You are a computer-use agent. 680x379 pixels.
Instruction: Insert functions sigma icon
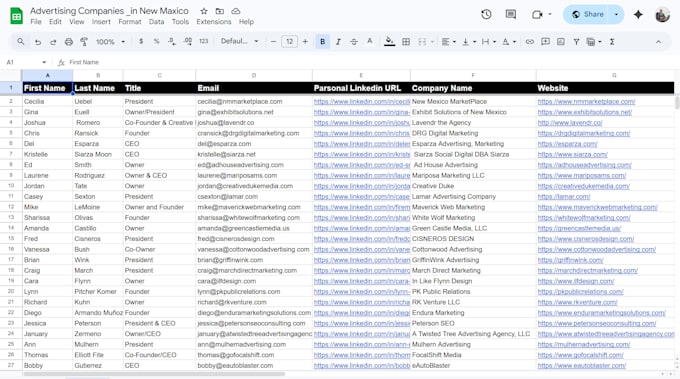612,42
